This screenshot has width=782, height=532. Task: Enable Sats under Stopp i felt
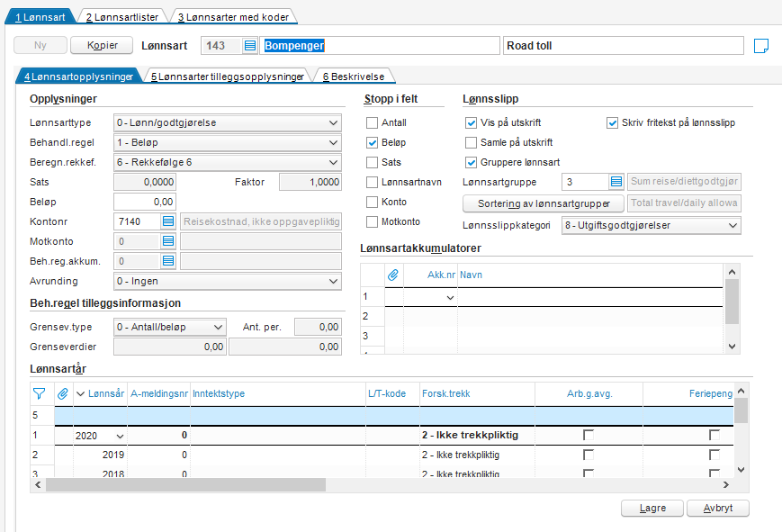point(372,162)
